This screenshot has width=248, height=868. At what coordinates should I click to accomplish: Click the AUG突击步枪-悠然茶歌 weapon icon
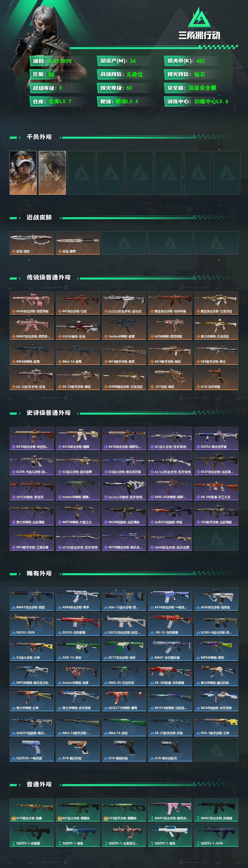32,303
